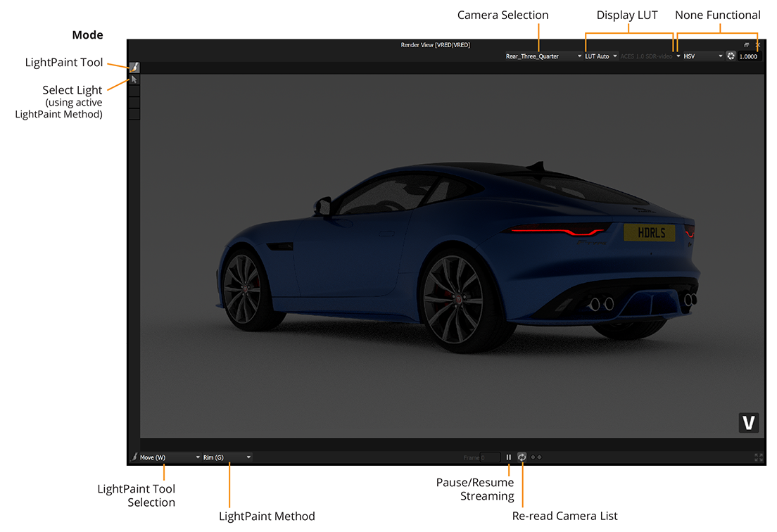The width and height of the screenshot is (777, 532).
Task: Activate the LightPaint tool in the sidebar
Action: coord(134,67)
